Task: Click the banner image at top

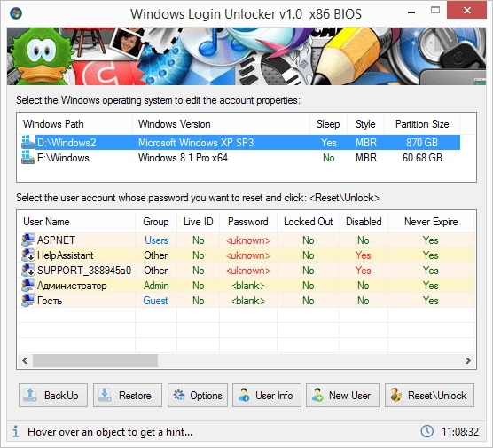Action: (x=246, y=56)
